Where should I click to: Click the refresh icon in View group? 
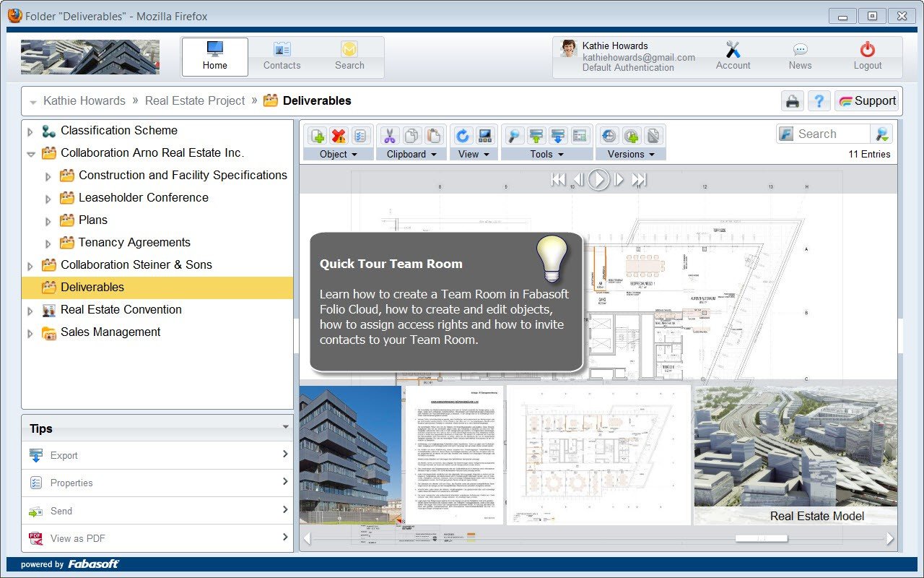(463, 135)
